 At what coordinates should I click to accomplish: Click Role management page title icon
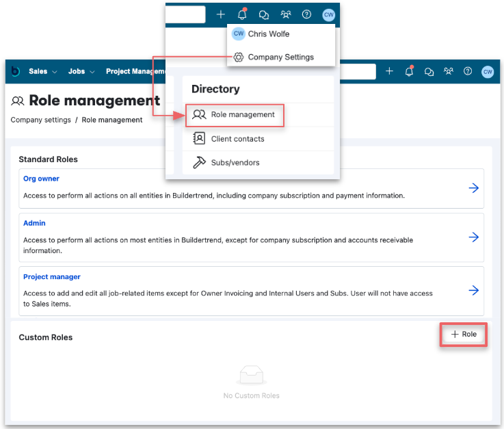click(x=17, y=101)
